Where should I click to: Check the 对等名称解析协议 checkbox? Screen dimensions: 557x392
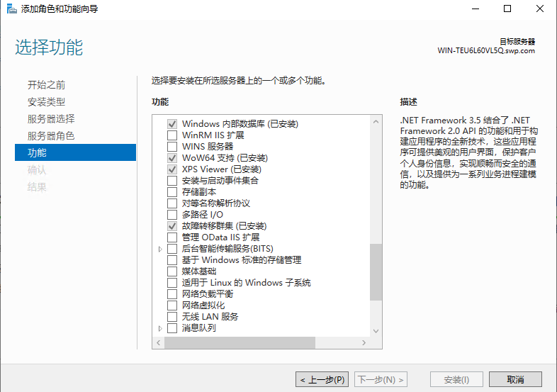coord(172,203)
